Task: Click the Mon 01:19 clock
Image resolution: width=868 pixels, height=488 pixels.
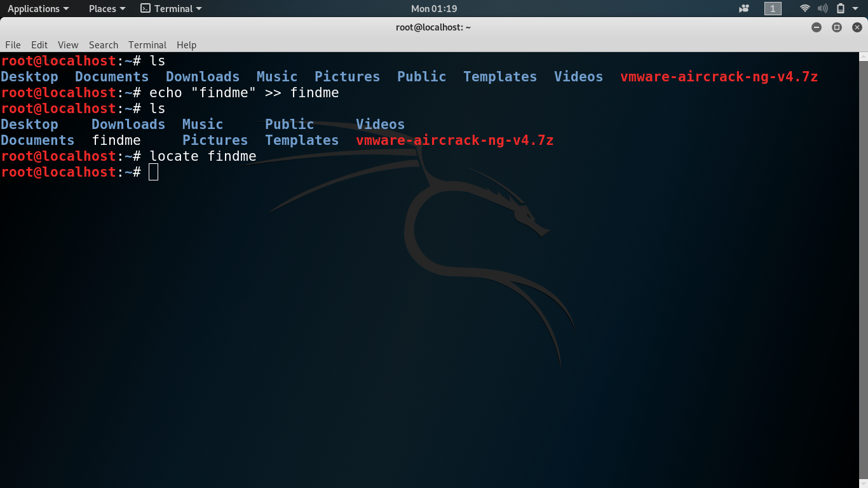Action: point(434,8)
